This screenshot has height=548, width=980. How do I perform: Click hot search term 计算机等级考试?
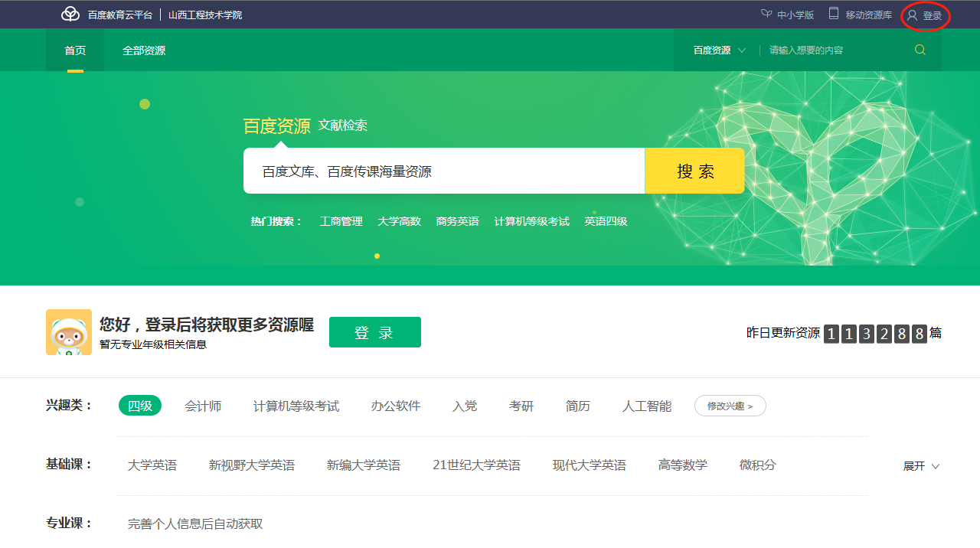531,221
